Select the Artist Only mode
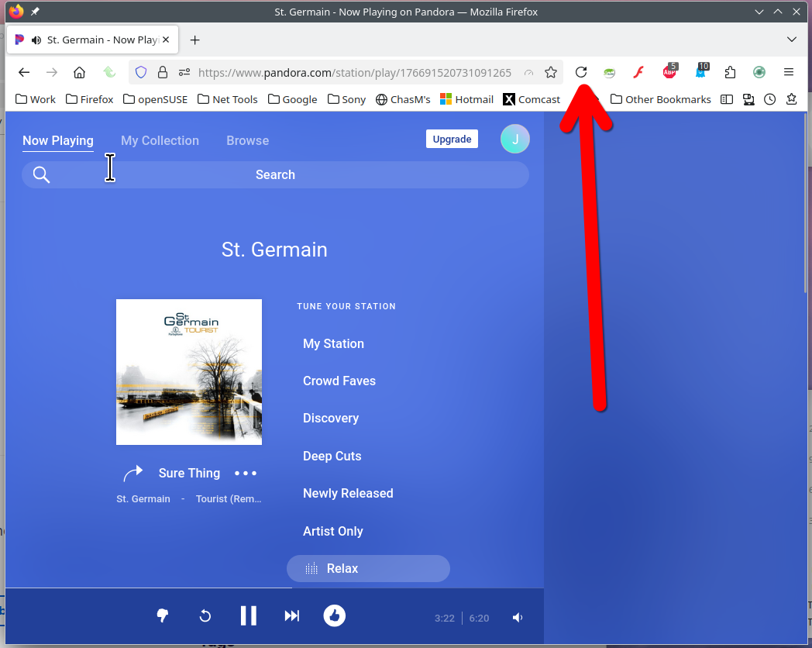 (333, 531)
